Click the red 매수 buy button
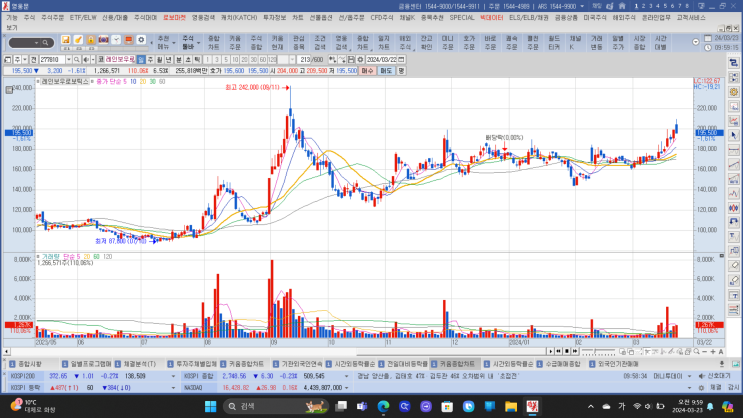The width and height of the screenshot is (743, 418). [367, 71]
